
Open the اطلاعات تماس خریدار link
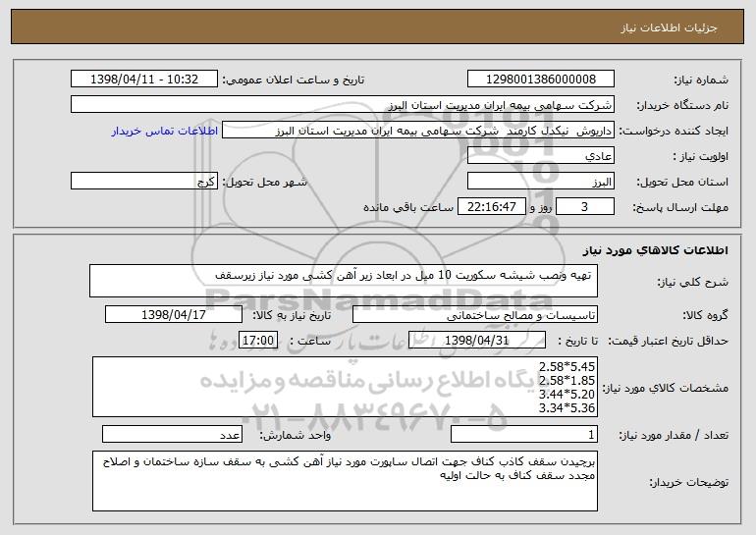165,131
